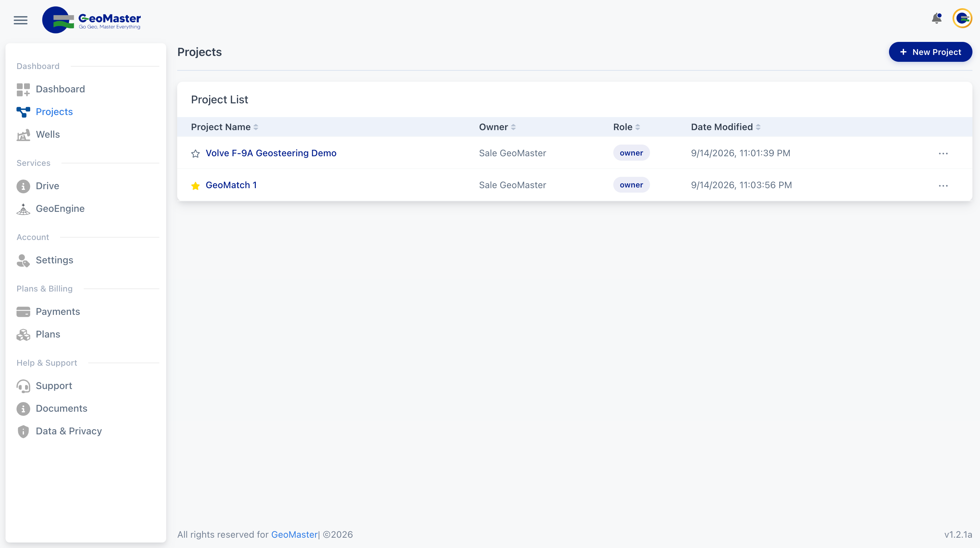Viewport: 980px width, 548px height.
Task: Create a New Project
Action: pyautogui.click(x=930, y=52)
